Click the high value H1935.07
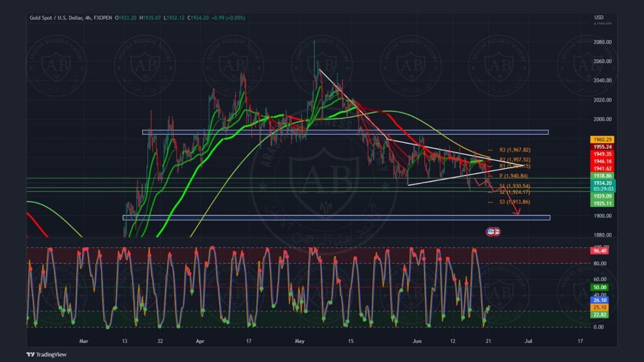The width and height of the screenshot is (644, 362). [x=150, y=18]
